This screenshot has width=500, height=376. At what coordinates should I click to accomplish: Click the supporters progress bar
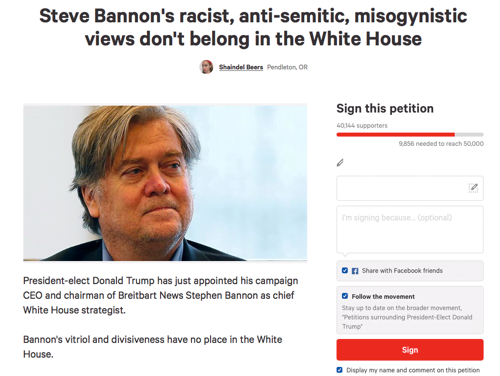[x=410, y=135]
